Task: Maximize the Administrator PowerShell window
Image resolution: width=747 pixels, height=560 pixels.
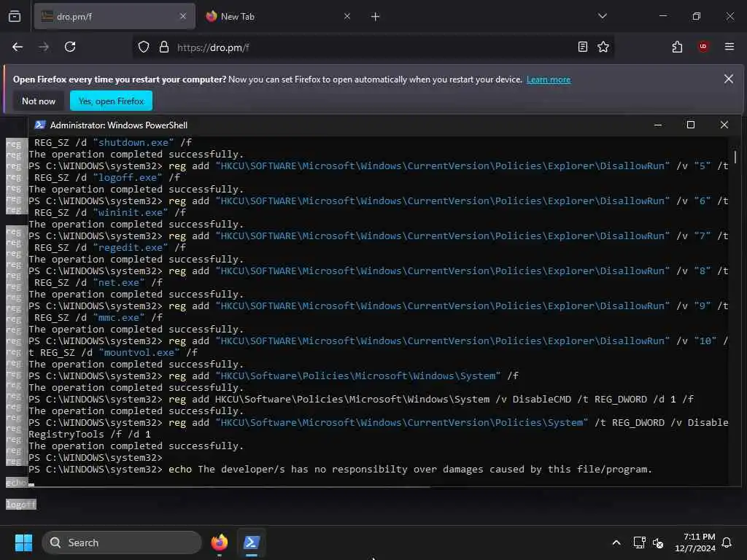Action: 690,125
